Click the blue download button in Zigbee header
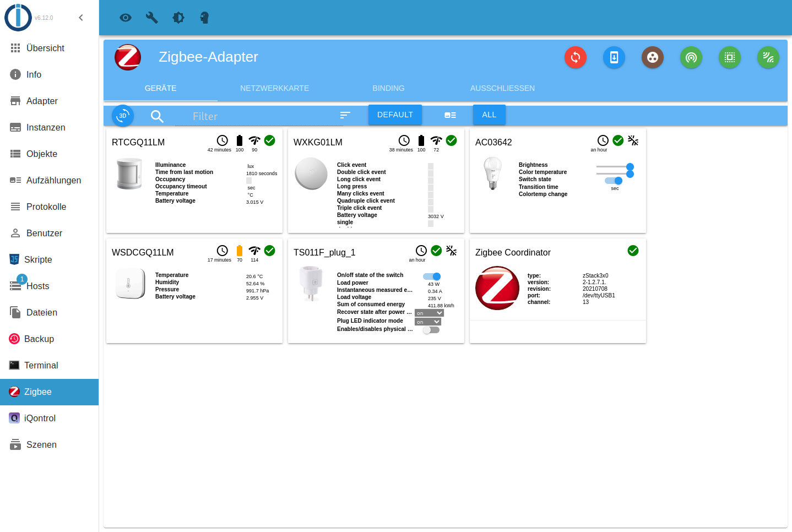792x532 pixels. (614, 57)
